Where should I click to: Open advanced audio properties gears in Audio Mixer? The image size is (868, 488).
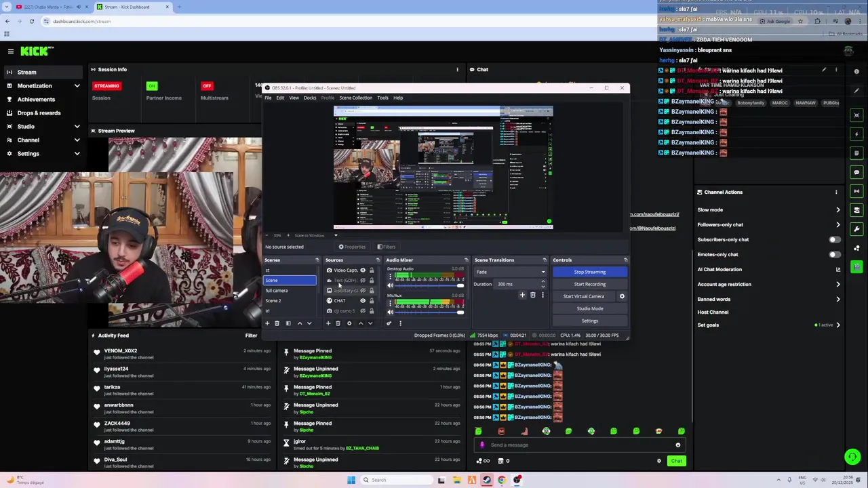389,323
